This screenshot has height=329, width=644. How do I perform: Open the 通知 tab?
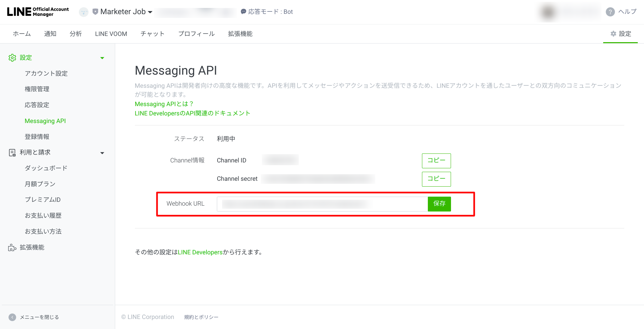coord(50,34)
